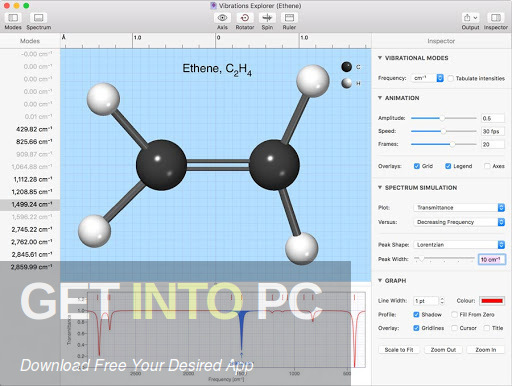Click the Amplitude value field 0.5

[493, 118]
